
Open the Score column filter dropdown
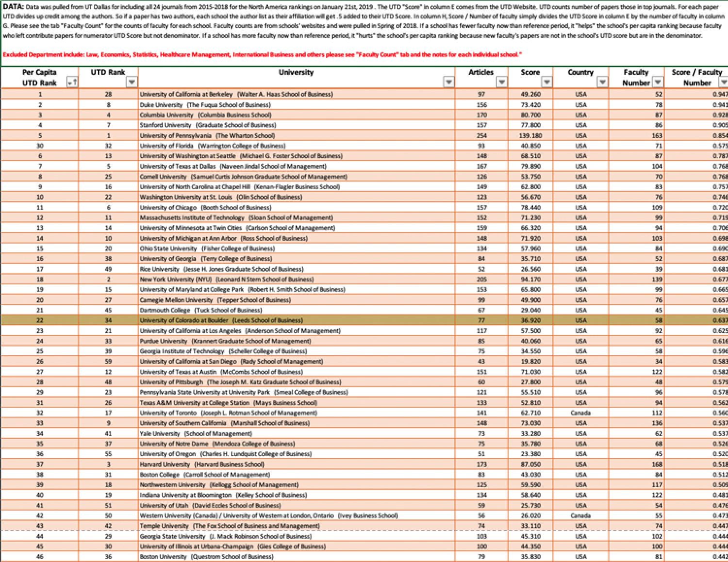(x=547, y=83)
